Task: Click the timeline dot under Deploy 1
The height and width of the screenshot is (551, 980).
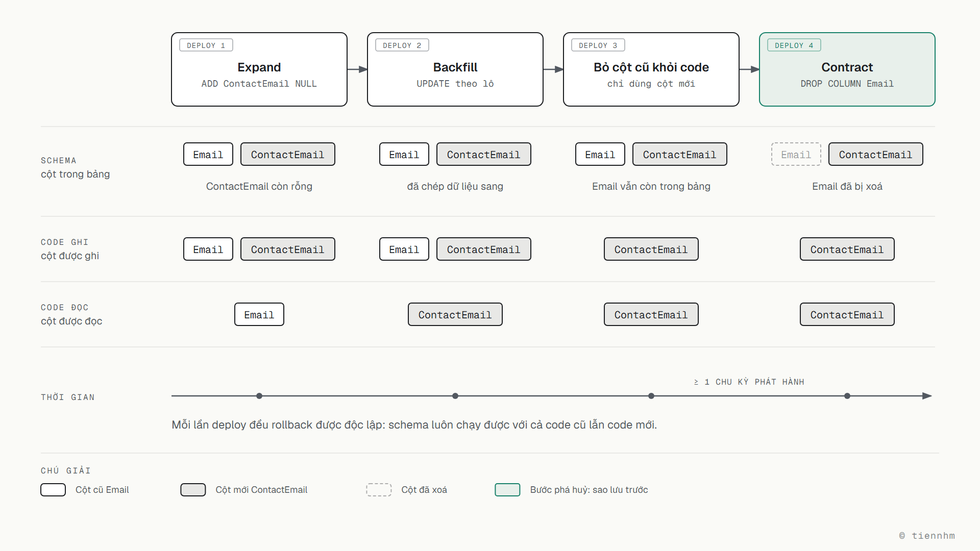Action: pyautogui.click(x=259, y=396)
